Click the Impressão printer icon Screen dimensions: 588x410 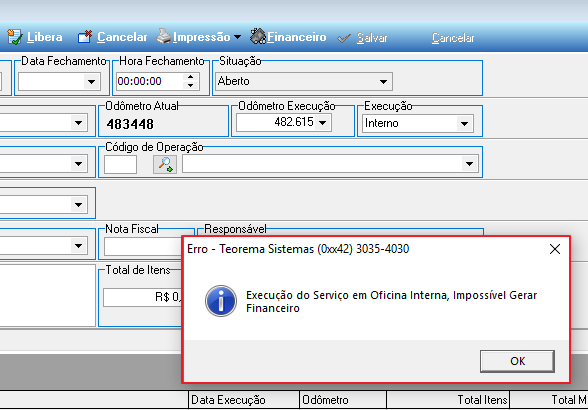[x=164, y=36]
